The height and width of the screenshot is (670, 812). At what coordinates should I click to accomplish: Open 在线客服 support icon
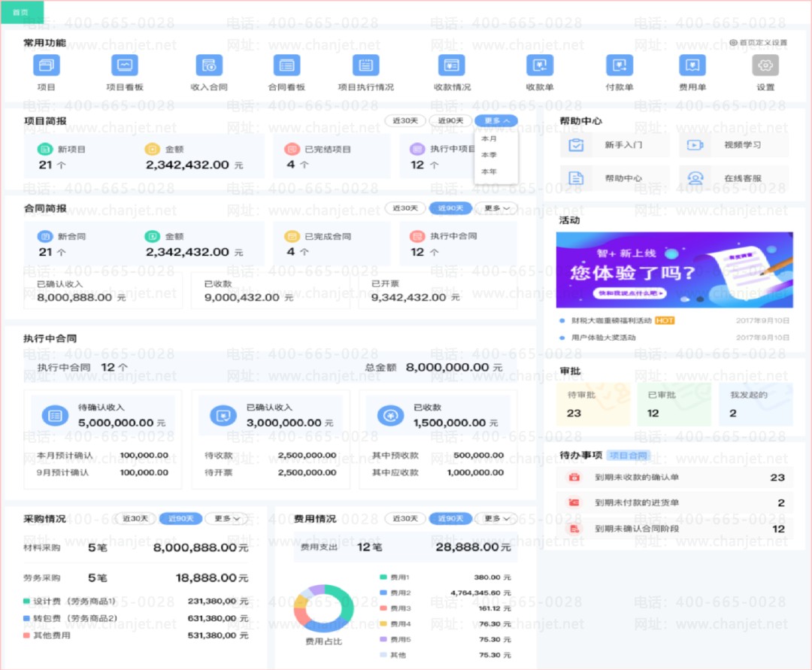click(x=695, y=178)
